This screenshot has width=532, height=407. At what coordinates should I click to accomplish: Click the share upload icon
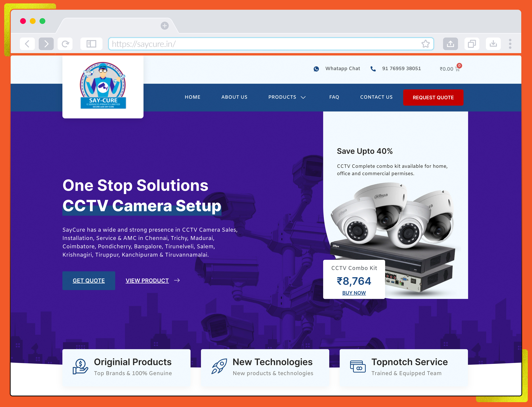pyautogui.click(x=450, y=44)
